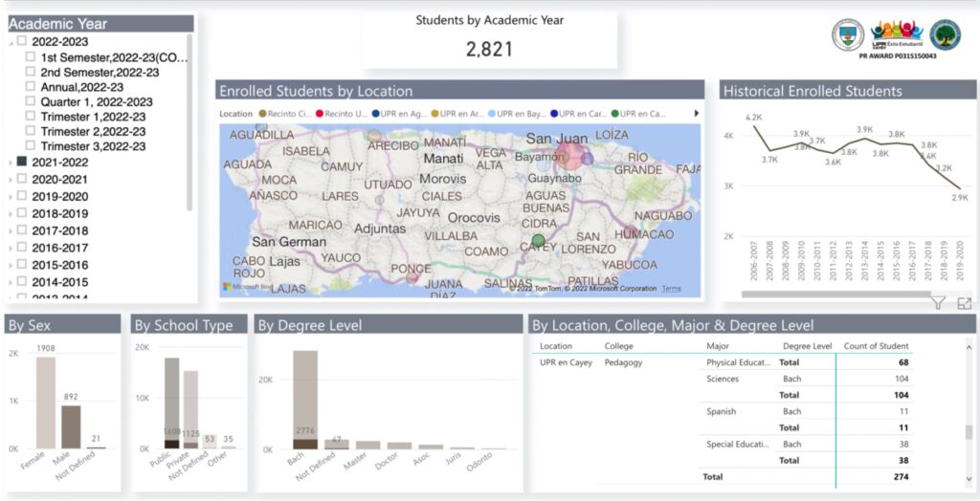This screenshot has width=980, height=501.
Task: Select the Annual,2022-23 checkbox
Action: coord(31,87)
